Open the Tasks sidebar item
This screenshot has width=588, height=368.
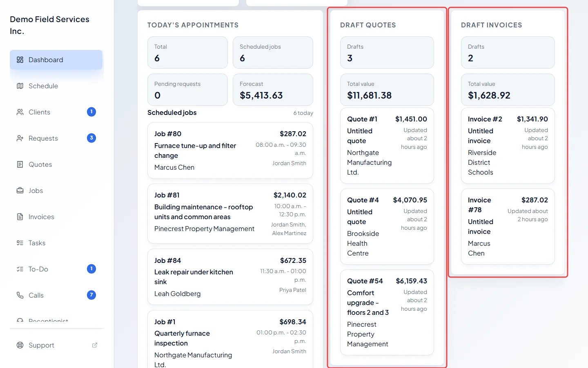[x=56, y=243]
